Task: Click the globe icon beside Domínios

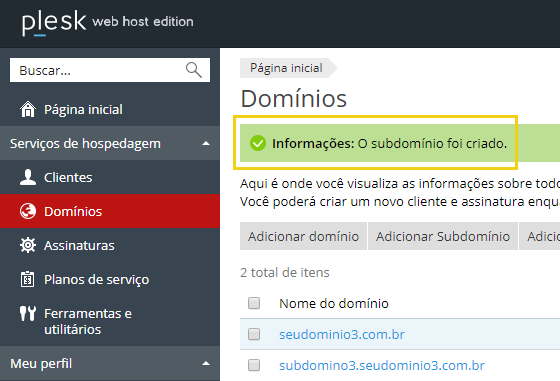Action: [x=28, y=211]
